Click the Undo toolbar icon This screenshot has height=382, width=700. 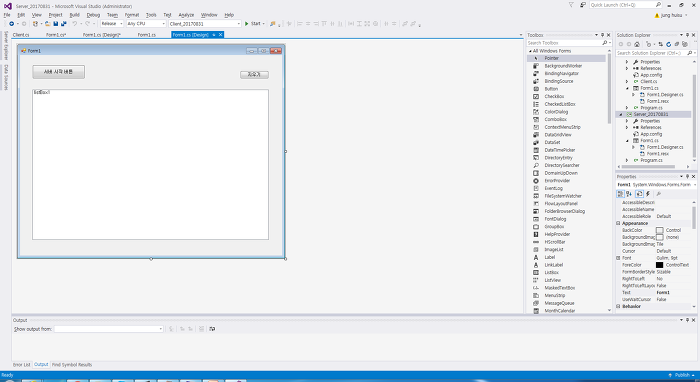(75, 24)
